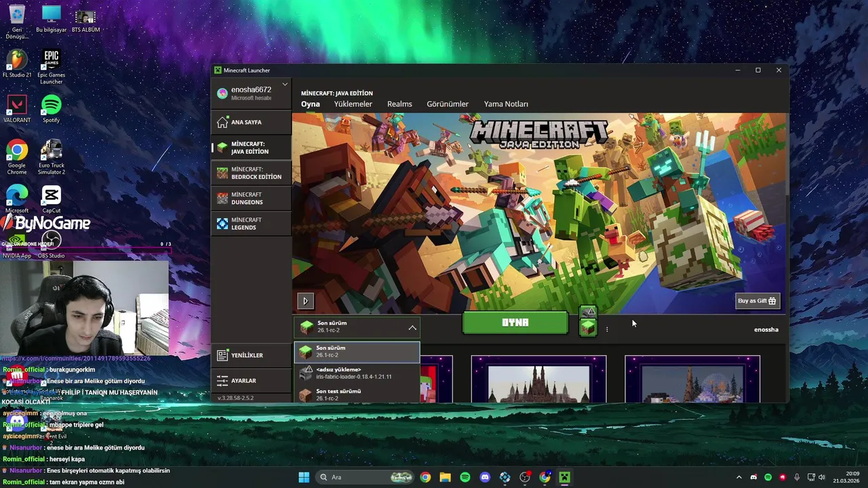Open Spotify from the taskbar
This screenshot has height=488, width=868.
[x=465, y=477]
